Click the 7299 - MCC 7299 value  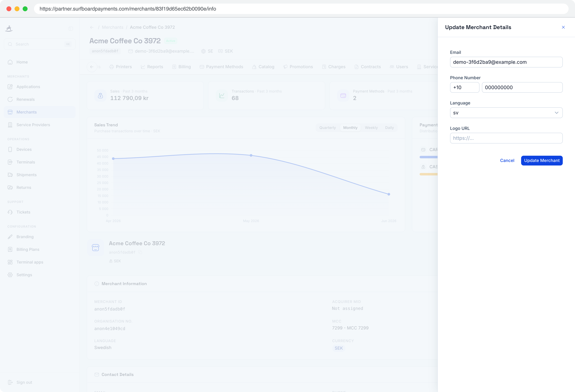[350, 328]
